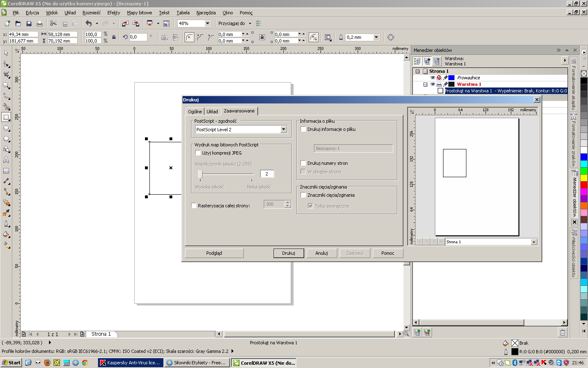Viewport: 588px width, 368px height.
Task: Open the Efekty menu
Action: tap(114, 13)
